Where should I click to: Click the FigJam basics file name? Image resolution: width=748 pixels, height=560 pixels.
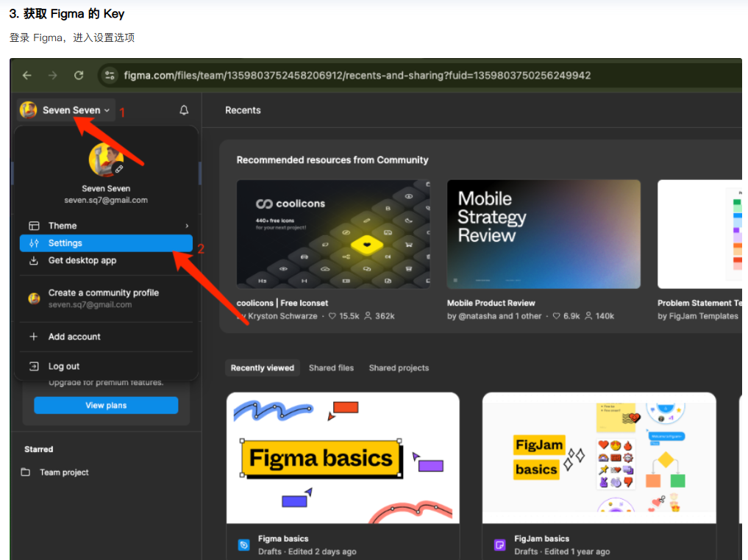click(x=541, y=539)
